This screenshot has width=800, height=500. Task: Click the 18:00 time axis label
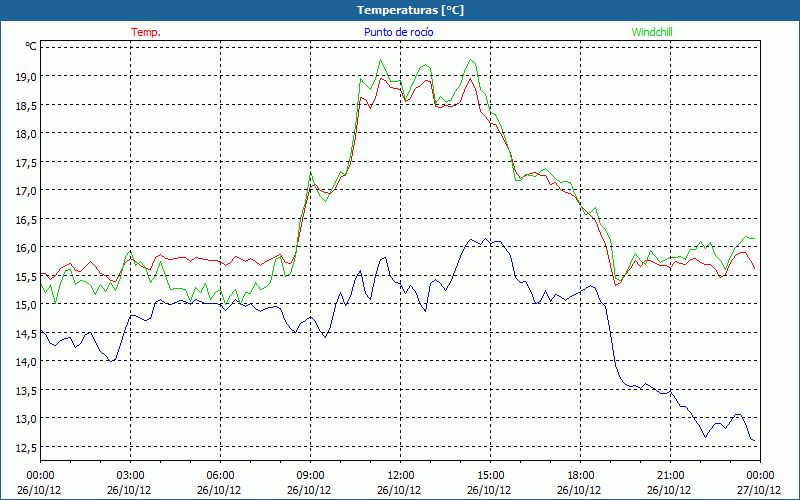click(581, 476)
